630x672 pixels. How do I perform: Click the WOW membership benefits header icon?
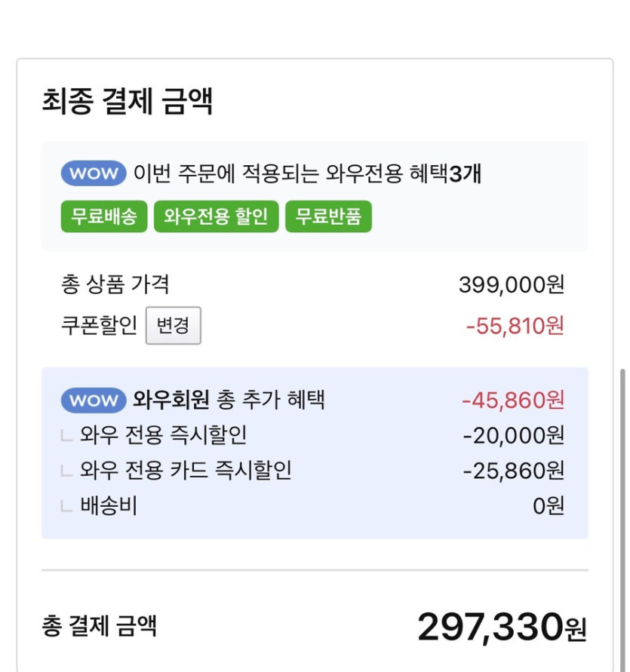click(x=92, y=400)
